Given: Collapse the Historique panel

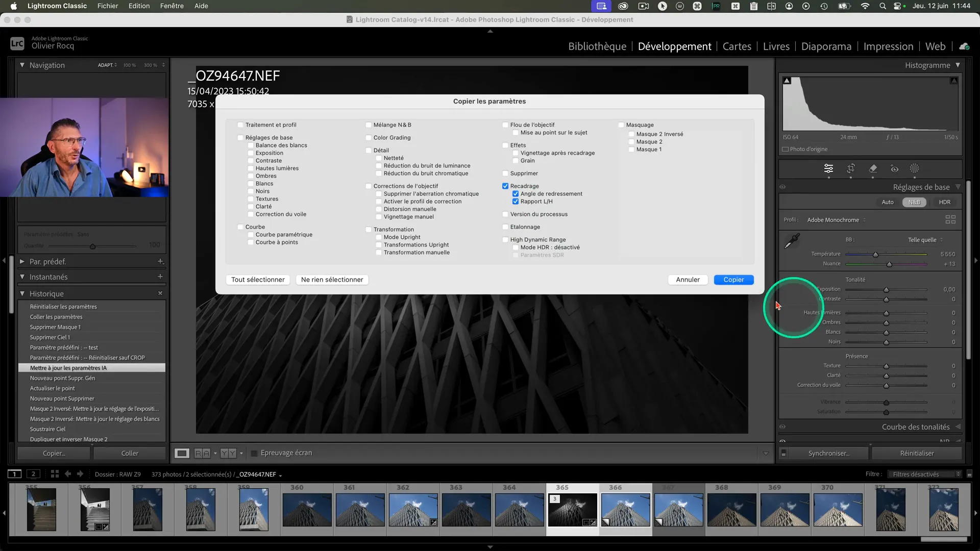Looking at the screenshot, I should (22, 293).
